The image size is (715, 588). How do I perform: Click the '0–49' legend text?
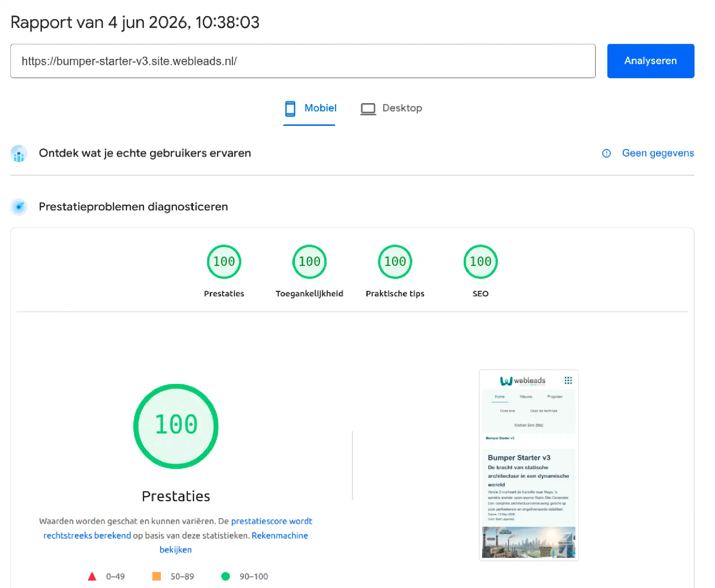point(115,576)
